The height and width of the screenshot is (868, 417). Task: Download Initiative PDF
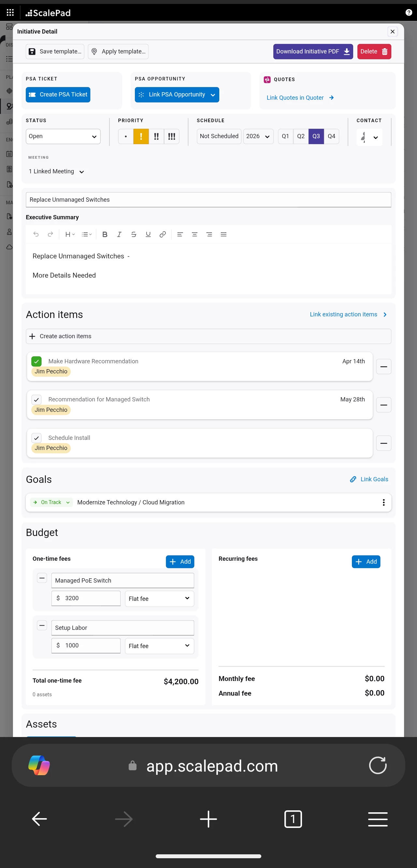pyautogui.click(x=313, y=51)
